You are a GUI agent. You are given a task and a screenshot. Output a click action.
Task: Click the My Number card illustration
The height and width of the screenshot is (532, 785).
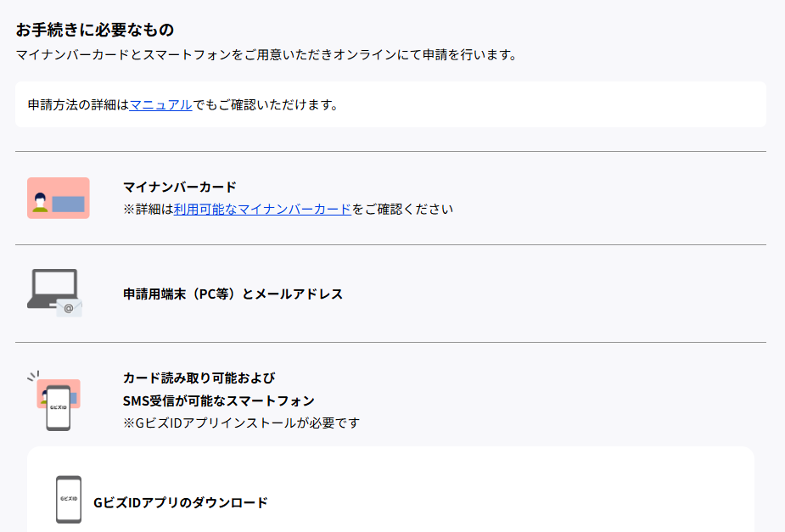click(x=59, y=199)
